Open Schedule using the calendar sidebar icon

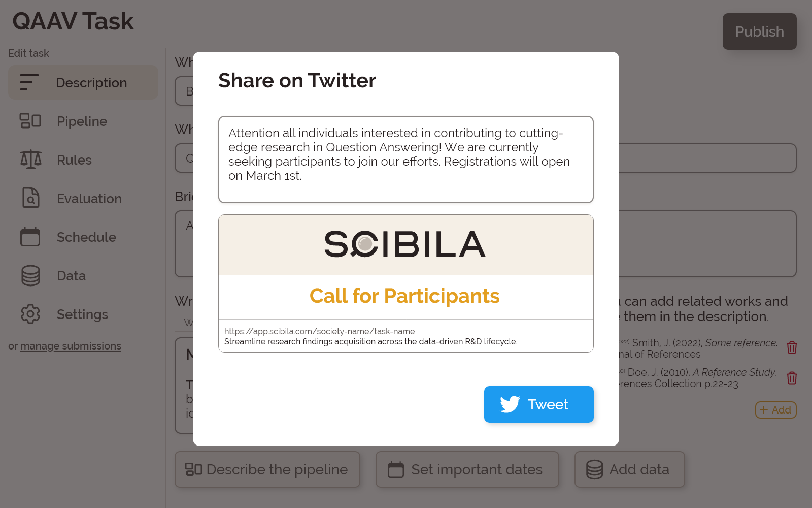(30, 237)
